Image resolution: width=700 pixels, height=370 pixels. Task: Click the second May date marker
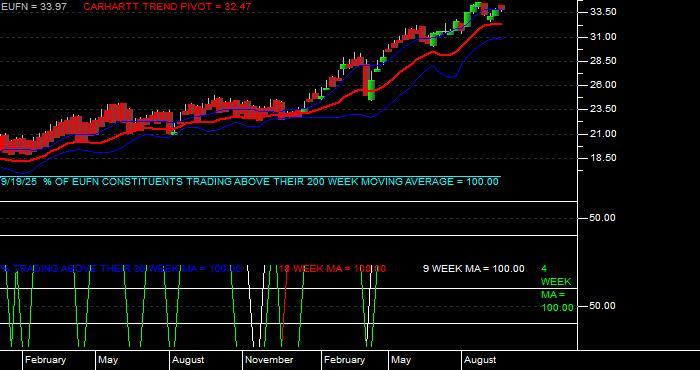coord(400,360)
